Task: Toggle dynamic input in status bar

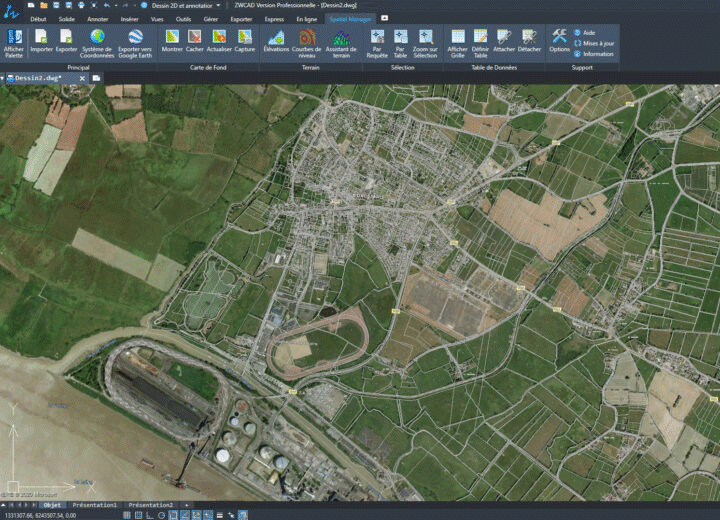Action: [x=208, y=515]
